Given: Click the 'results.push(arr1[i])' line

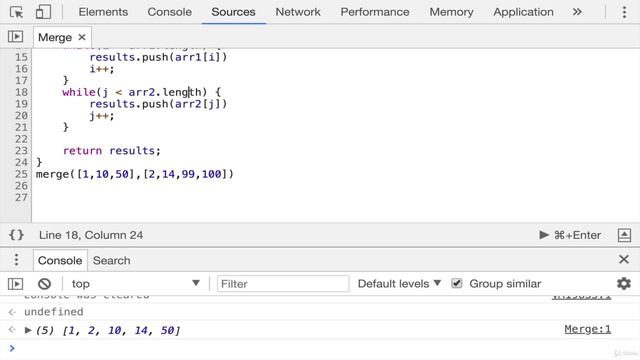Looking at the screenshot, I should point(158,57).
